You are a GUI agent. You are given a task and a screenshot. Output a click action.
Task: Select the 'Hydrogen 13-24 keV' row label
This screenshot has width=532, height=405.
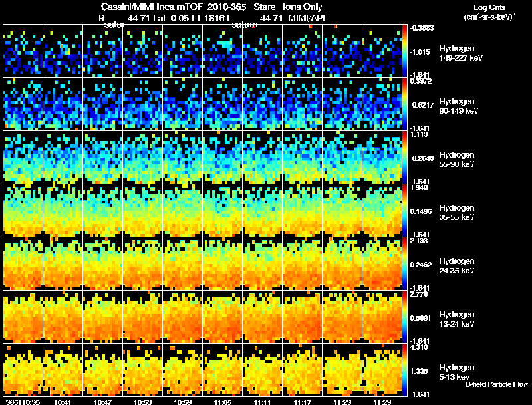pos(457,319)
